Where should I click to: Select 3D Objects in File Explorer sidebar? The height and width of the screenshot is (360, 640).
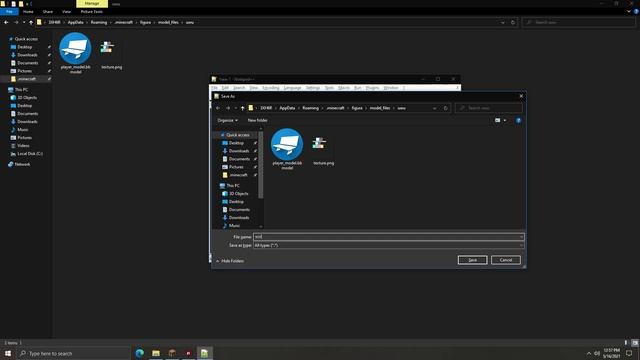[x=27, y=98]
